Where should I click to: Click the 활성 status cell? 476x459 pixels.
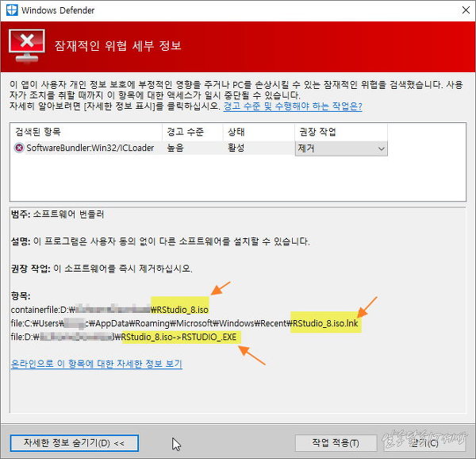coord(236,148)
